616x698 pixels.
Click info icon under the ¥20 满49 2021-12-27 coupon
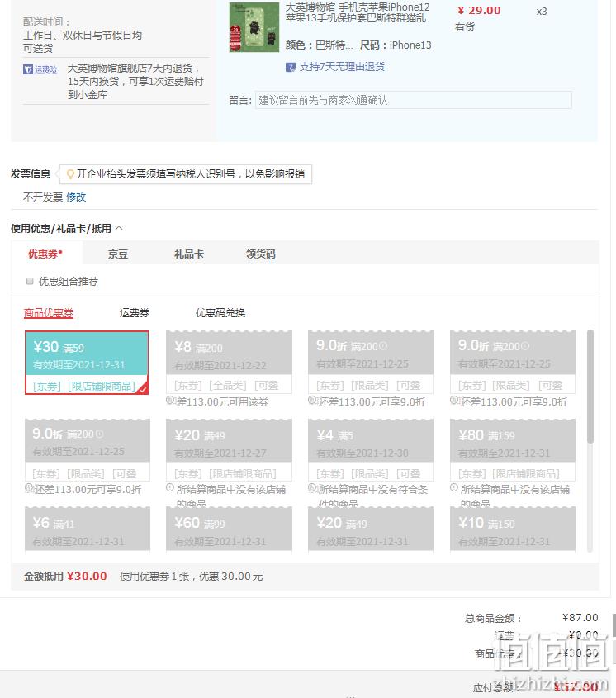[170, 487]
